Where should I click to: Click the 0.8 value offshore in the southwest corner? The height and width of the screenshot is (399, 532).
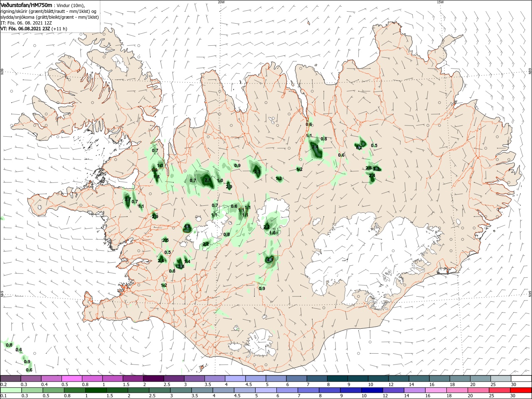9,345
